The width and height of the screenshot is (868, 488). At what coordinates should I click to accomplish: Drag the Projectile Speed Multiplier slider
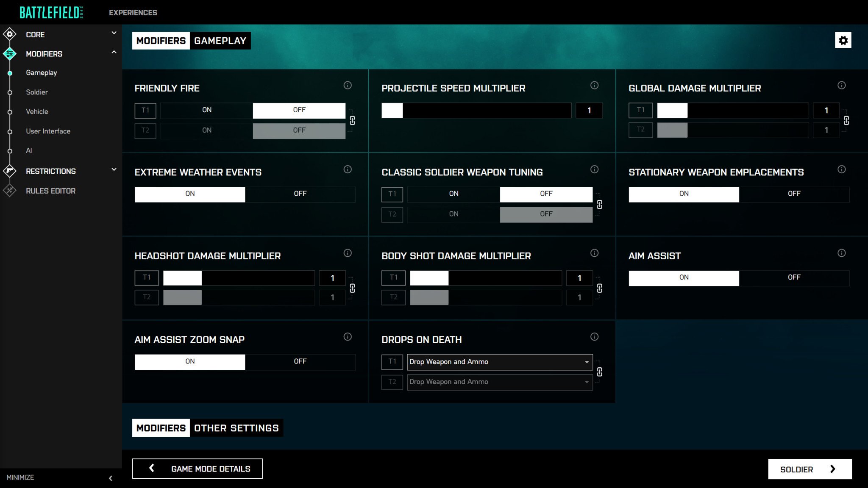tap(393, 110)
